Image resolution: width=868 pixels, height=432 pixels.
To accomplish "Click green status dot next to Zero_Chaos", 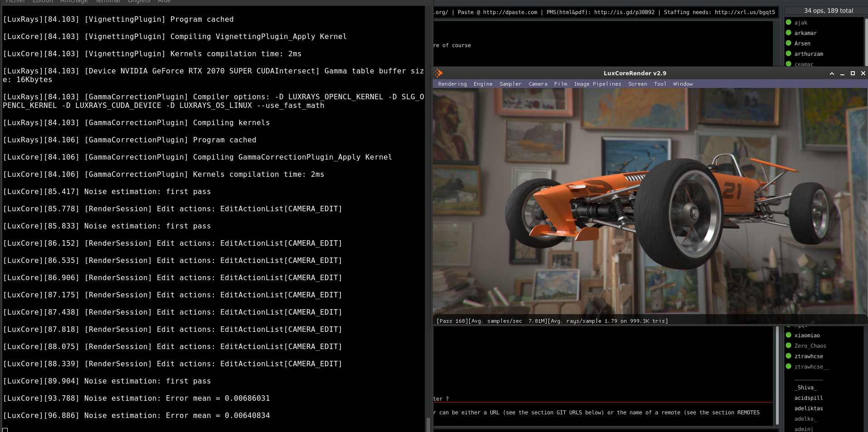I will click(x=789, y=345).
